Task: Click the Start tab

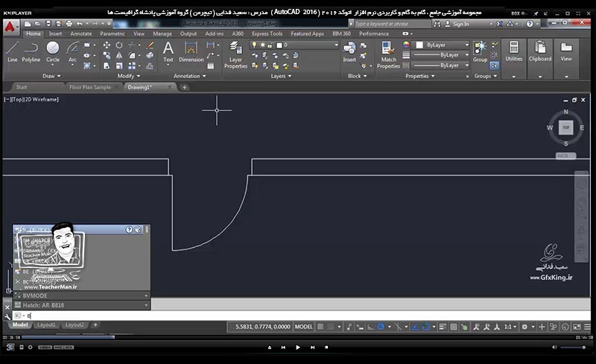Action: point(22,87)
